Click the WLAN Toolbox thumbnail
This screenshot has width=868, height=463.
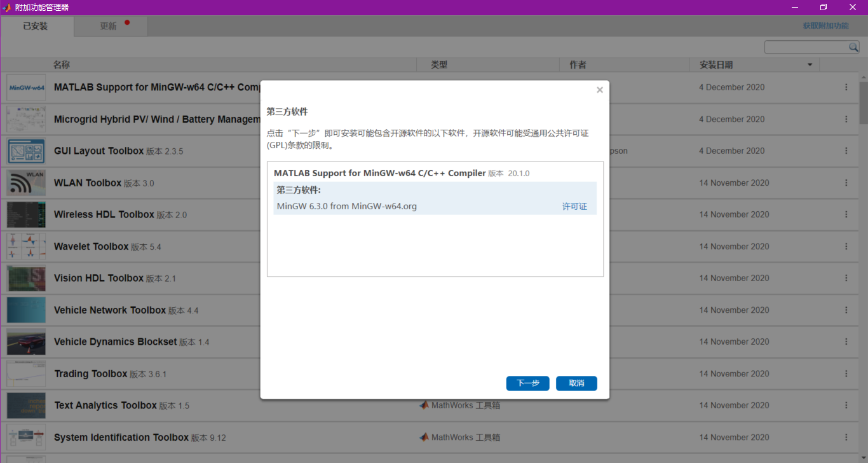(26, 183)
